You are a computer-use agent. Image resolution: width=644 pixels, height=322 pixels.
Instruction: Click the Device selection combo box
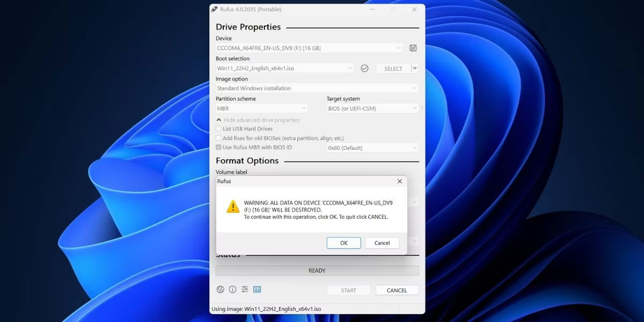click(x=309, y=48)
